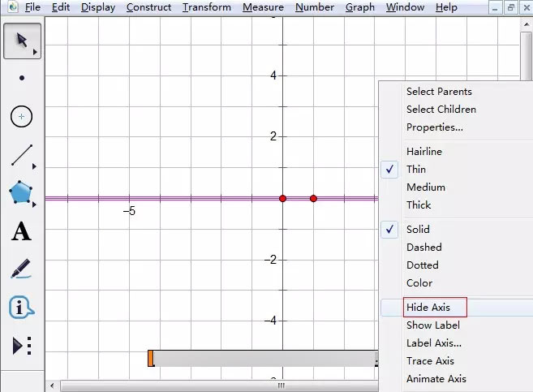
Task: Open the Construct menu
Action: 148,7
